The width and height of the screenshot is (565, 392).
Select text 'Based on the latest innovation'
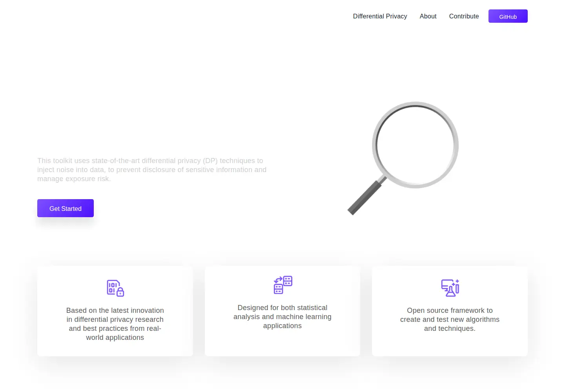[115, 310]
